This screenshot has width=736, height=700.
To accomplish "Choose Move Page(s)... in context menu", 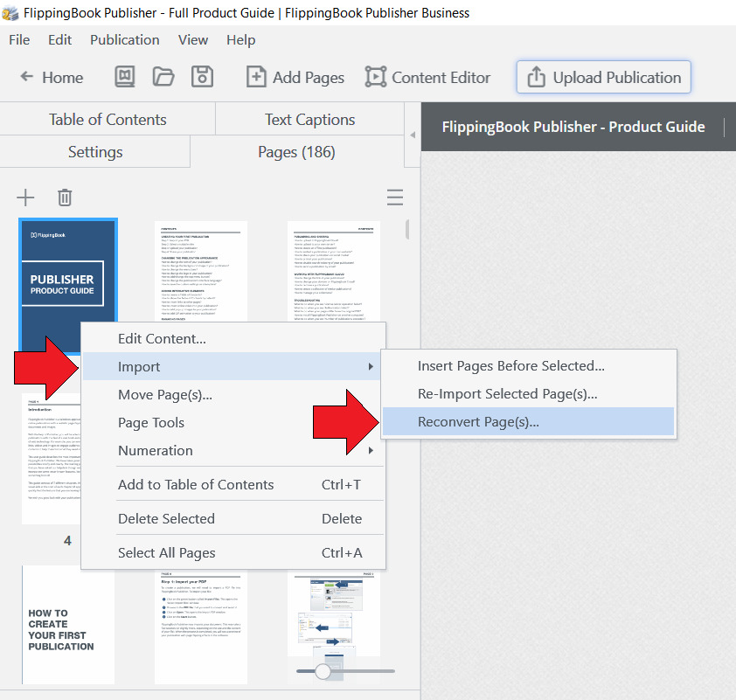I will 233,395.
